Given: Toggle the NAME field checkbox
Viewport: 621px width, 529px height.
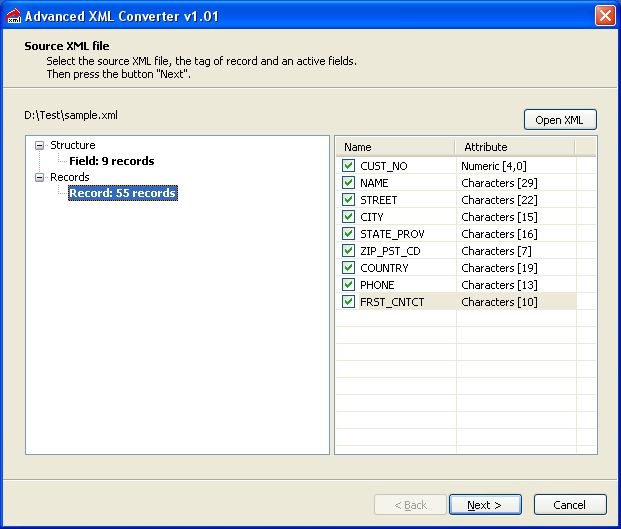Looking at the screenshot, I should 348,183.
